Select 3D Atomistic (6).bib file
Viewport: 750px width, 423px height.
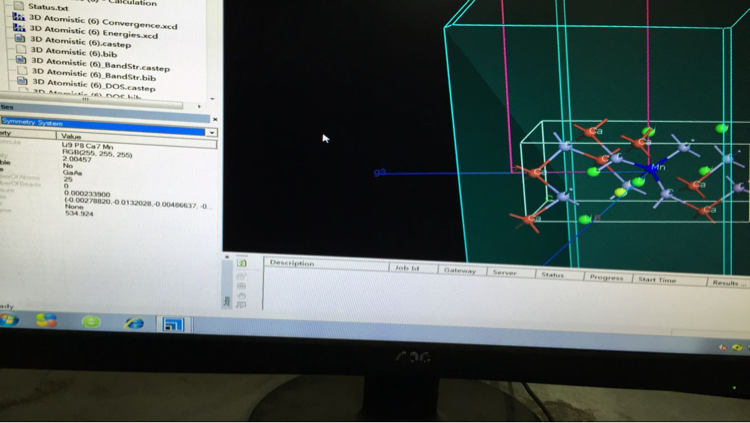pyautogui.click(x=74, y=52)
